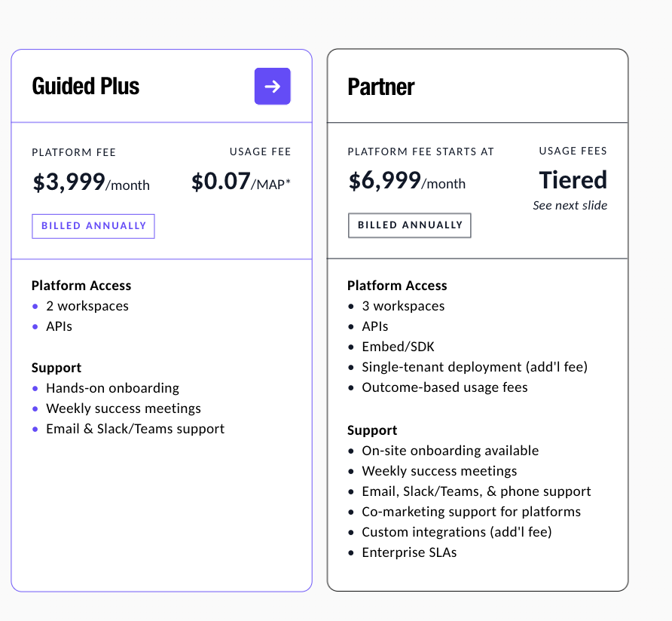The width and height of the screenshot is (672, 621).
Task: Click the $6,999/month platform fee
Action: 407,182
